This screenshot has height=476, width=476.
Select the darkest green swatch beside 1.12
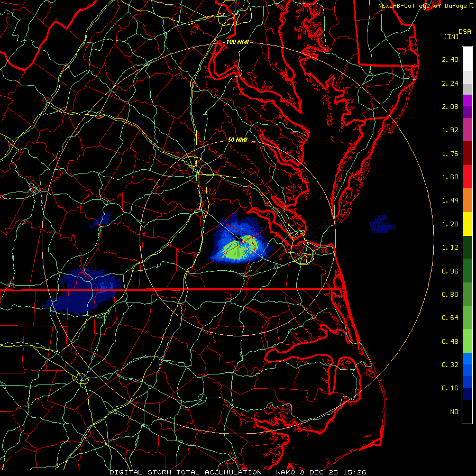467,247
